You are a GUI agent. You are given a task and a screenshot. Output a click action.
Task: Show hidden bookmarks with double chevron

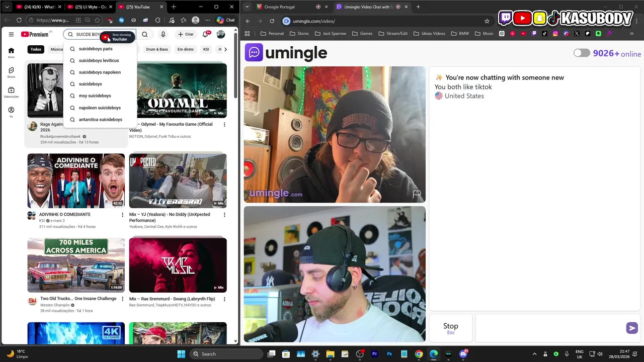(632, 34)
